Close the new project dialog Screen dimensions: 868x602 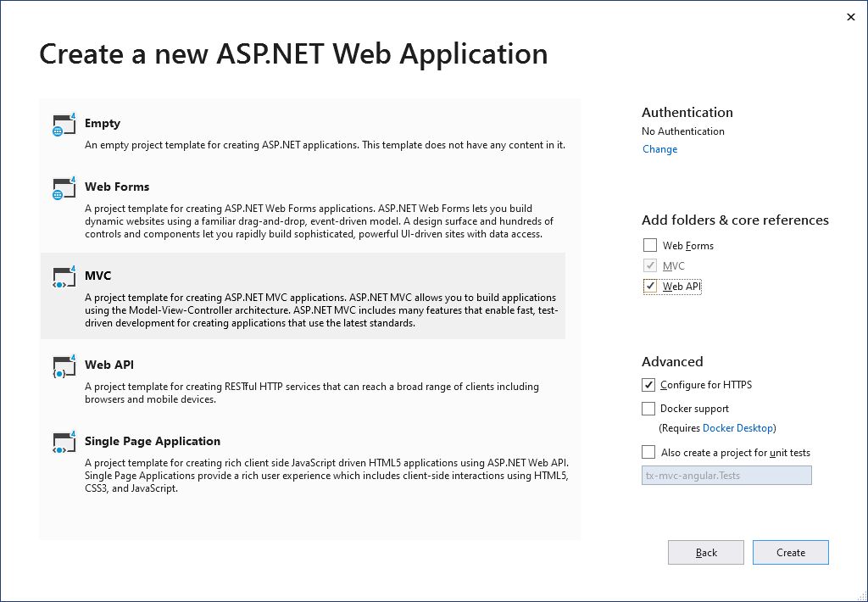pyautogui.click(x=851, y=17)
